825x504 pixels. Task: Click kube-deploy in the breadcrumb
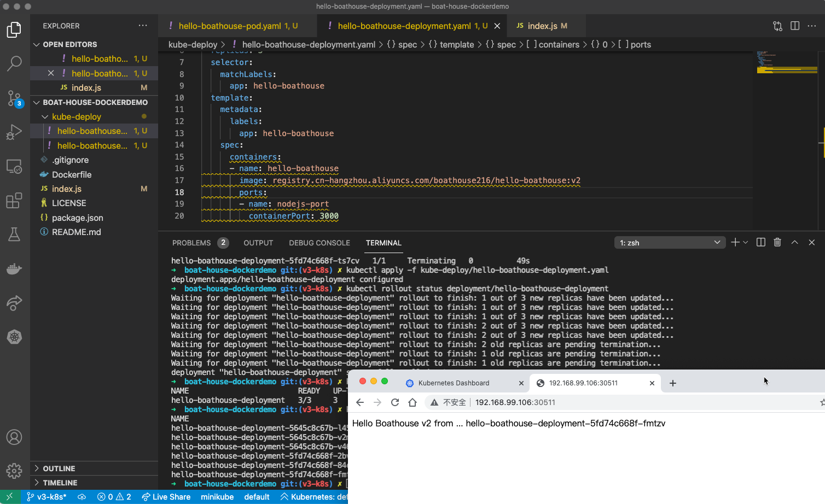[x=193, y=45]
